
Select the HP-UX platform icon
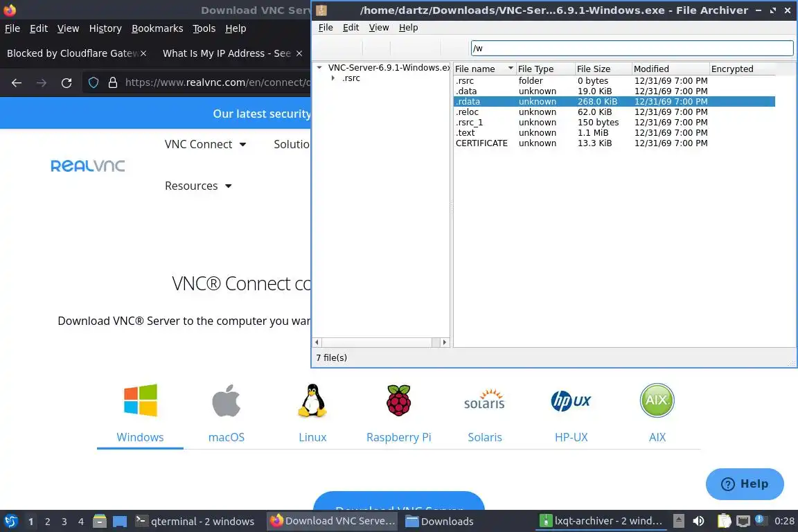(x=571, y=400)
